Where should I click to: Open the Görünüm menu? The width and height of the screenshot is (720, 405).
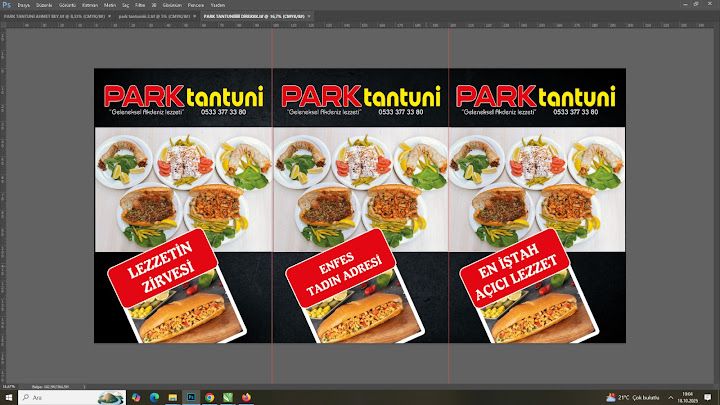click(x=172, y=5)
